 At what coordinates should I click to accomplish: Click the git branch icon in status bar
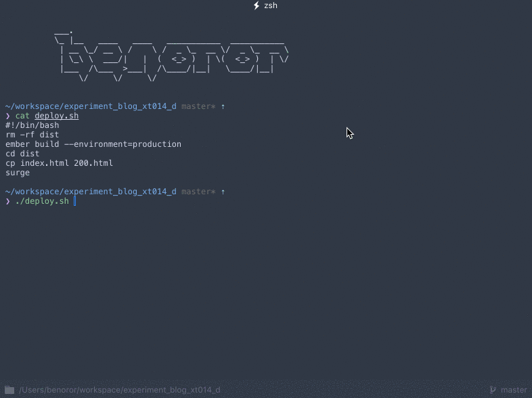pyautogui.click(x=493, y=390)
